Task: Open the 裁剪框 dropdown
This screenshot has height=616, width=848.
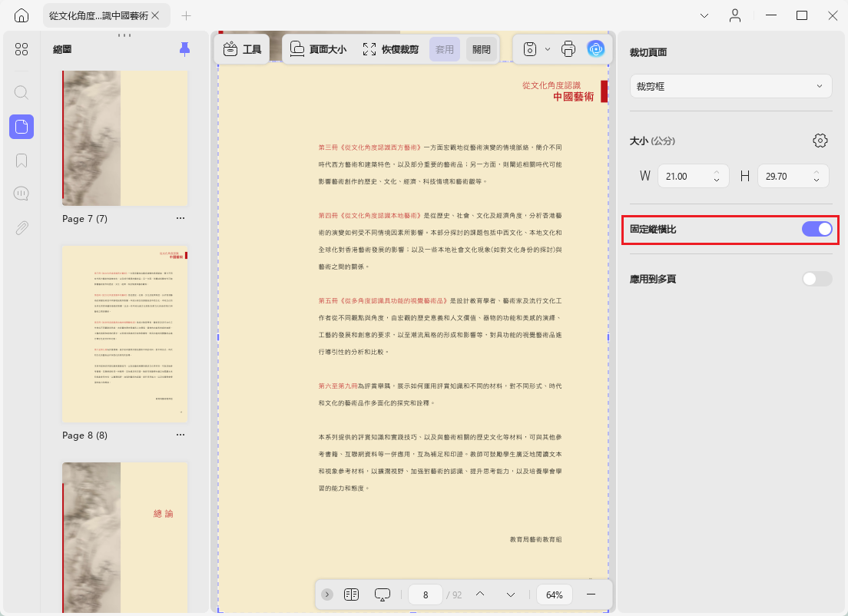Action: [x=730, y=87]
